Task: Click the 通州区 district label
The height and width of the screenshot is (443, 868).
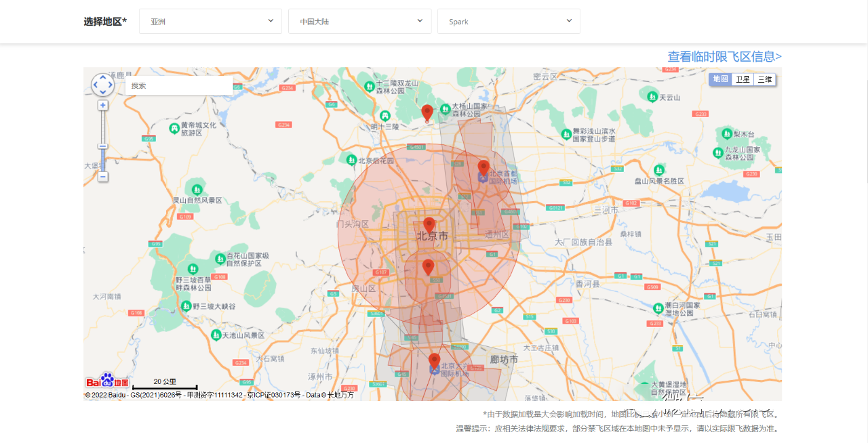Action: (x=497, y=234)
